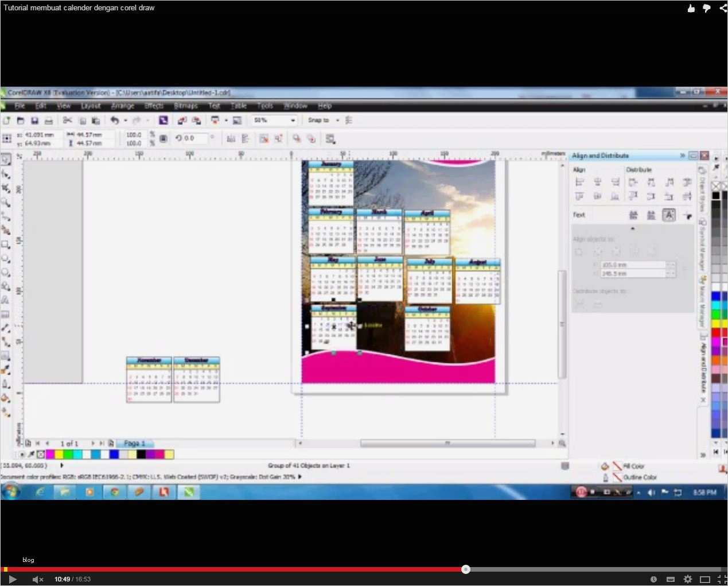Expand the Align and Distribute docker chevron
The height and width of the screenshot is (586, 728).
tap(682, 156)
